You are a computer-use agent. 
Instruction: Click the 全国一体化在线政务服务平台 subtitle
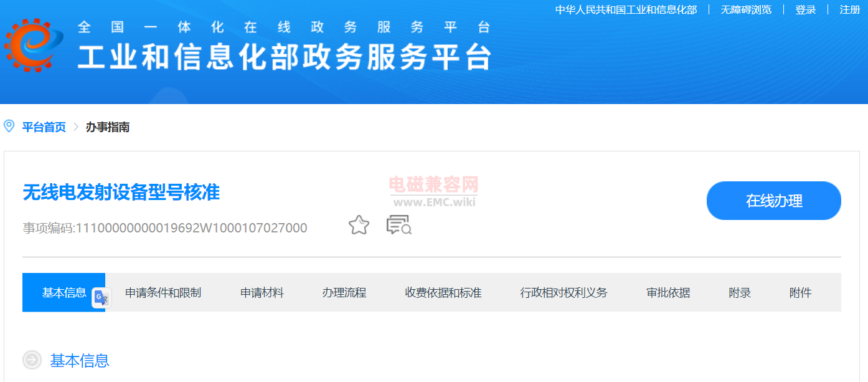(285, 27)
